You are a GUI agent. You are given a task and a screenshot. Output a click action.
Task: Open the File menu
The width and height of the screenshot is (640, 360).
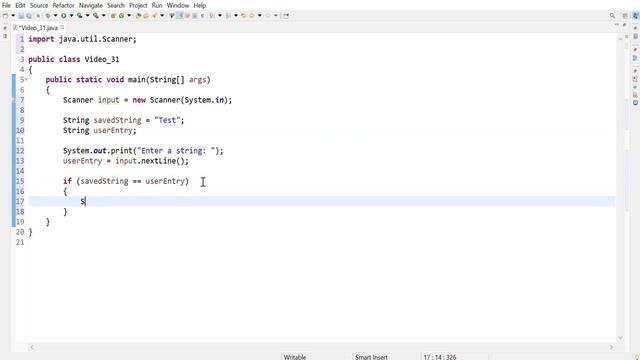click(6, 5)
